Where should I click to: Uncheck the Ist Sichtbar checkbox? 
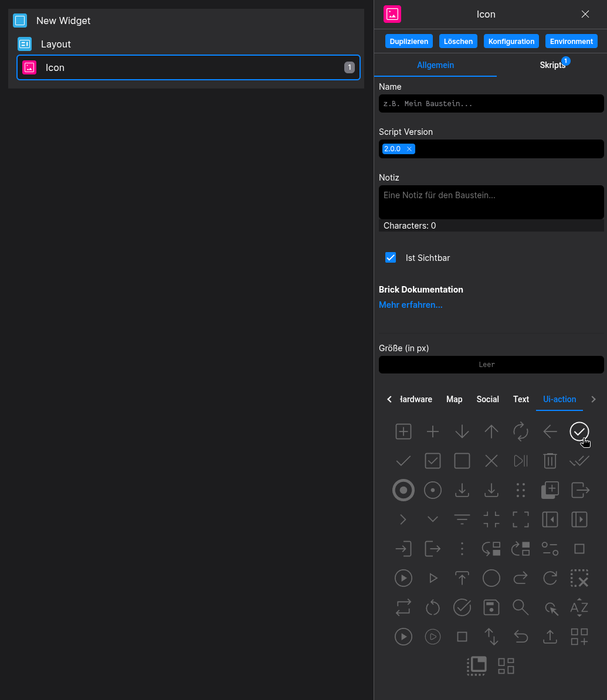point(391,257)
